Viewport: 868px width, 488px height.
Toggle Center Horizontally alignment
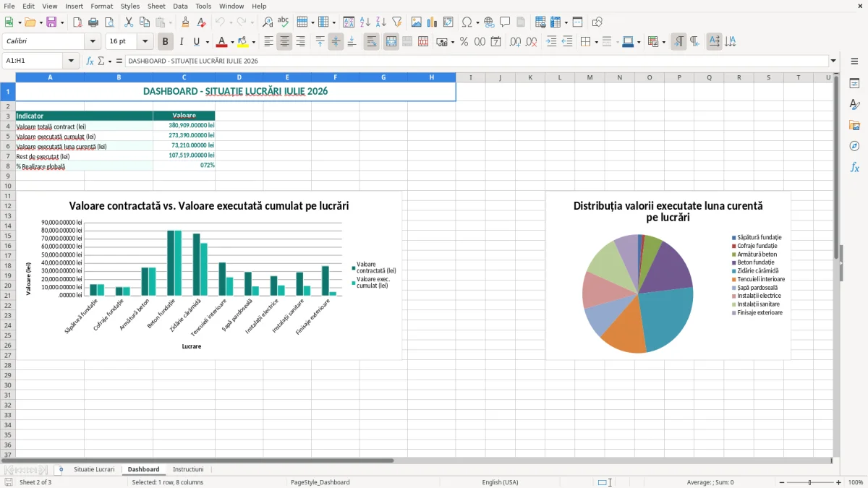[284, 42]
